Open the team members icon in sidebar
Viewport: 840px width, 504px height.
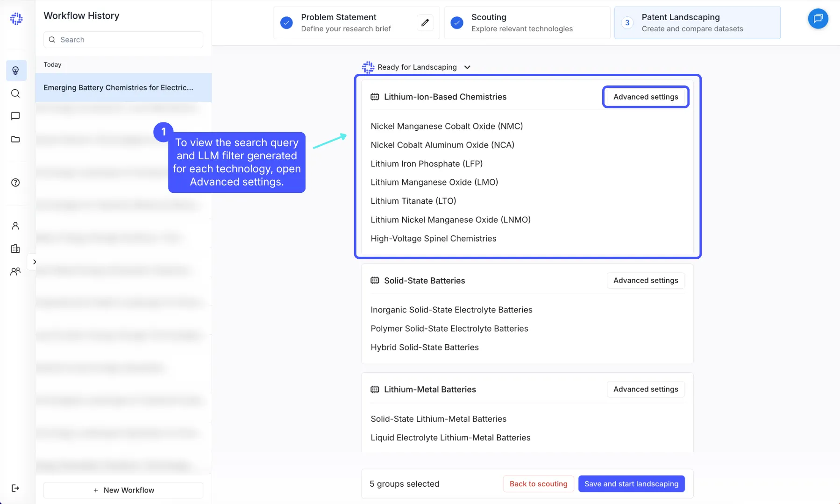tap(15, 271)
